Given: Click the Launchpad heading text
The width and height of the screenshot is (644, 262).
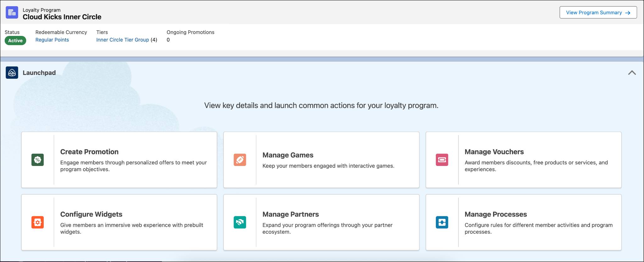Looking at the screenshot, I should point(39,73).
